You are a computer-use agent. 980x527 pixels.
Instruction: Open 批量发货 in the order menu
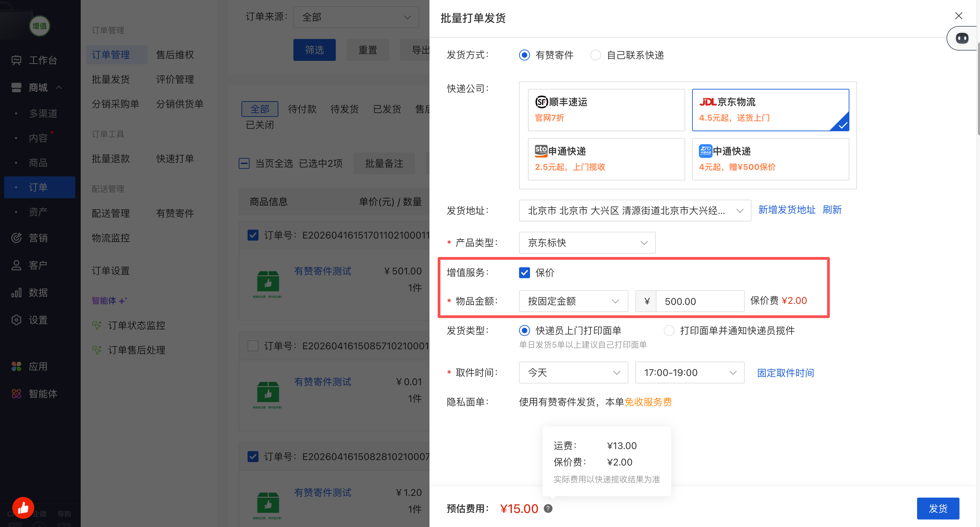pyautogui.click(x=111, y=79)
